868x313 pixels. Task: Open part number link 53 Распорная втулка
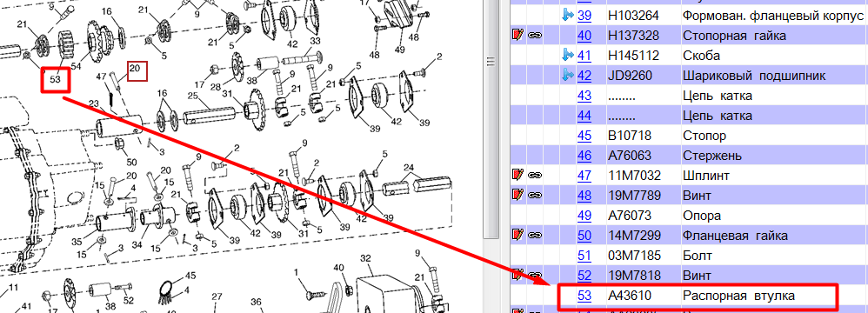pos(584,296)
